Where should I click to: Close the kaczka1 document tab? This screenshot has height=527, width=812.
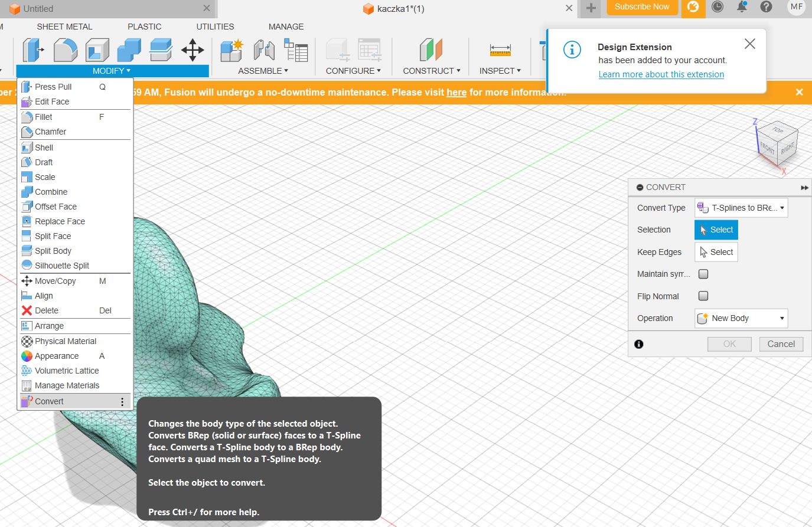pos(569,8)
